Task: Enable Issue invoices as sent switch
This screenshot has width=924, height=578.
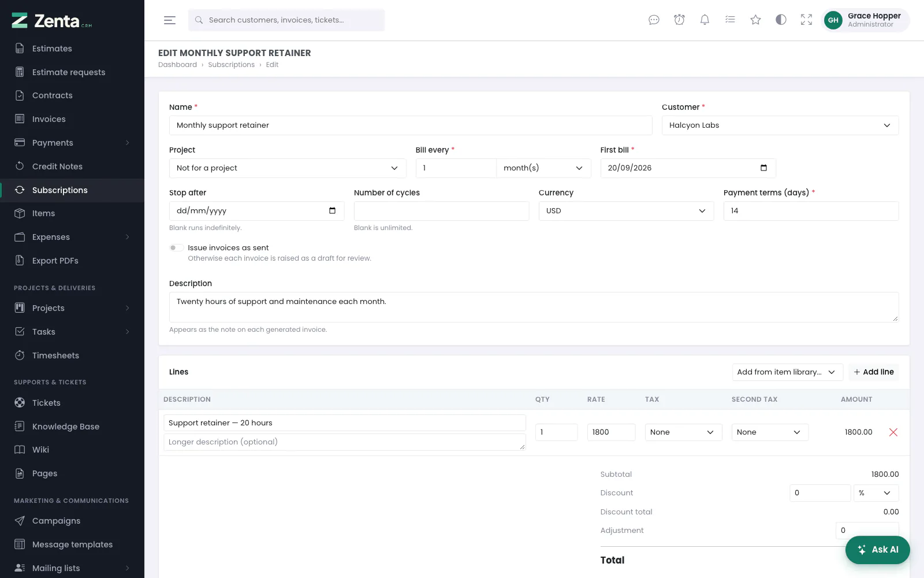Action: click(176, 248)
